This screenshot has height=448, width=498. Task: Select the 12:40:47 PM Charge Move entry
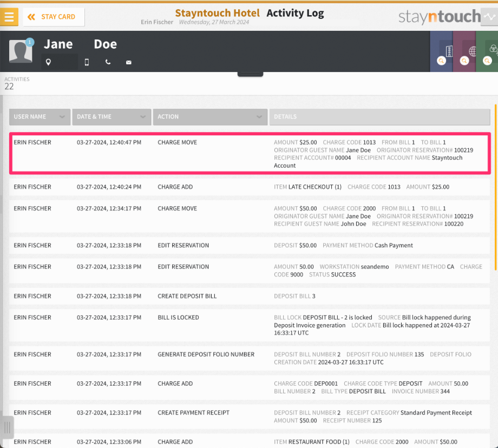click(x=250, y=154)
